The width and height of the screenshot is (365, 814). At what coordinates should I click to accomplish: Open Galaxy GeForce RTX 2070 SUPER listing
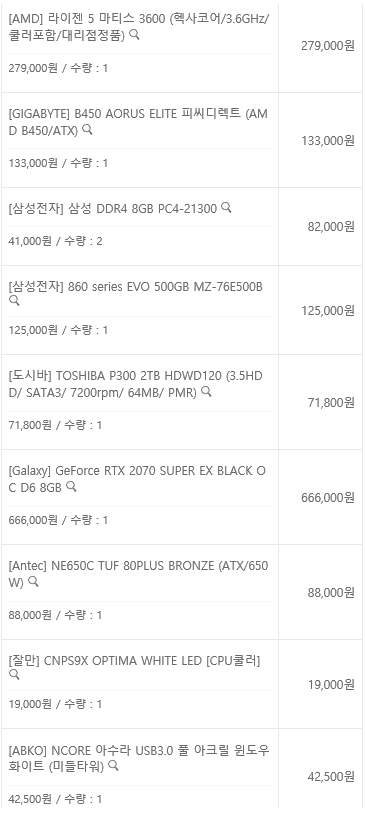(x=137, y=480)
